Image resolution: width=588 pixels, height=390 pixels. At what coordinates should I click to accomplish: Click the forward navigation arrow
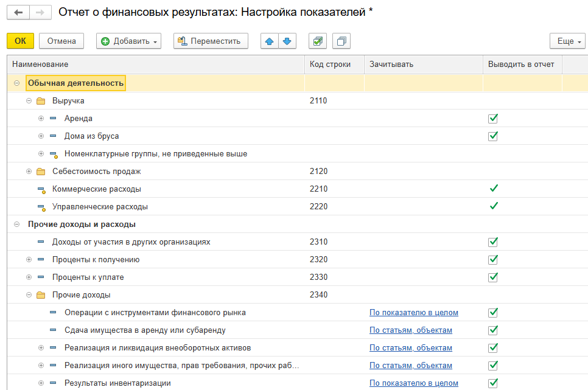click(40, 12)
